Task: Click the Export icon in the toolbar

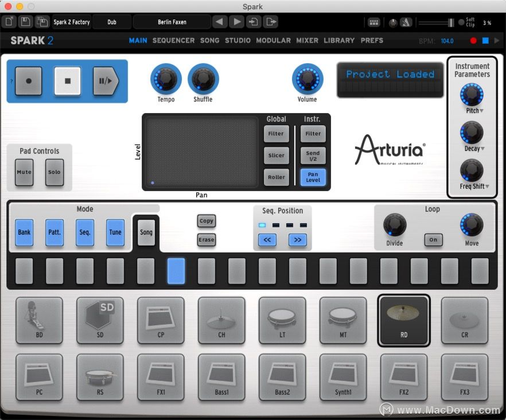Action: click(271, 22)
